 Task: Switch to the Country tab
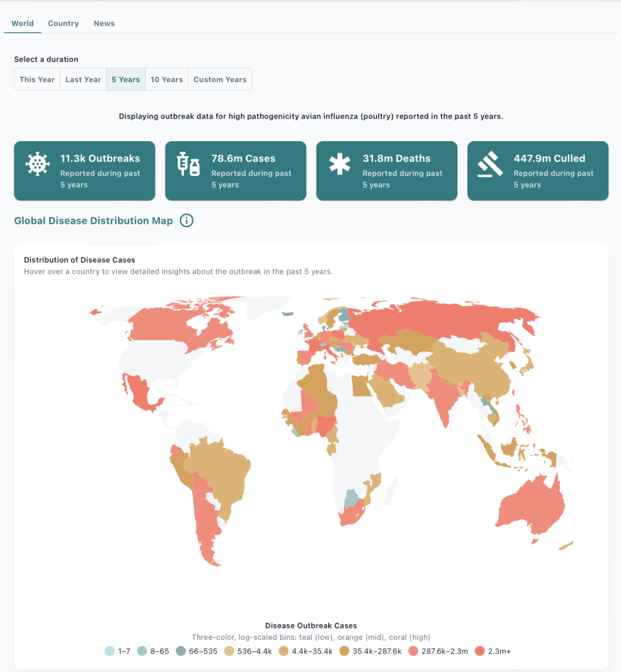coord(64,24)
